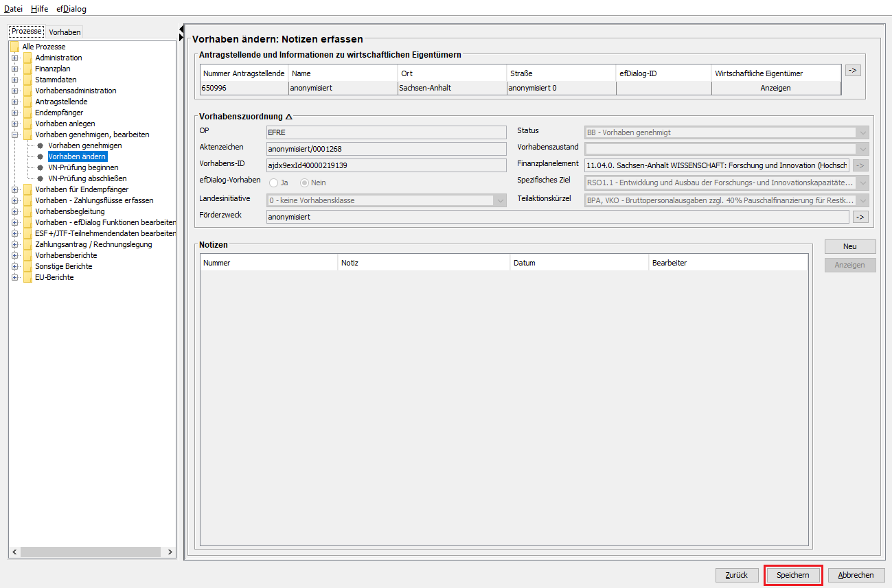The image size is (892, 588).
Task: Open the Hilfe menu
Action: [40, 9]
